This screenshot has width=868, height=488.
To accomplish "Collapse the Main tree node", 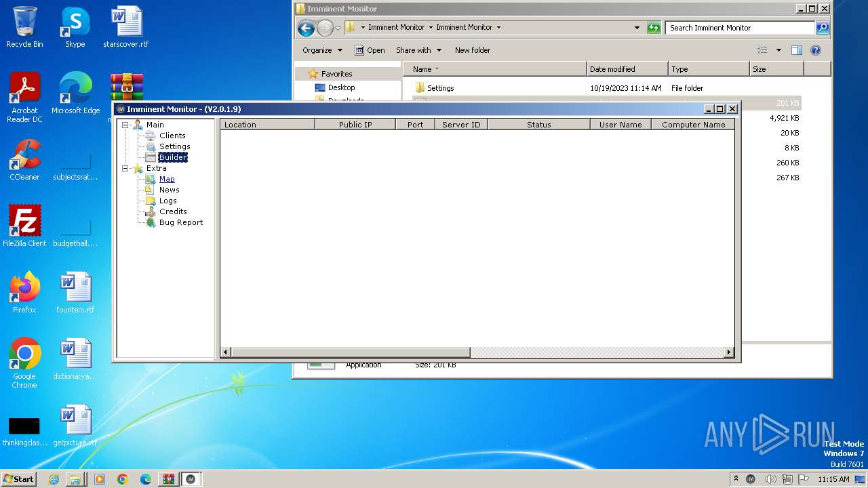I will [125, 125].
